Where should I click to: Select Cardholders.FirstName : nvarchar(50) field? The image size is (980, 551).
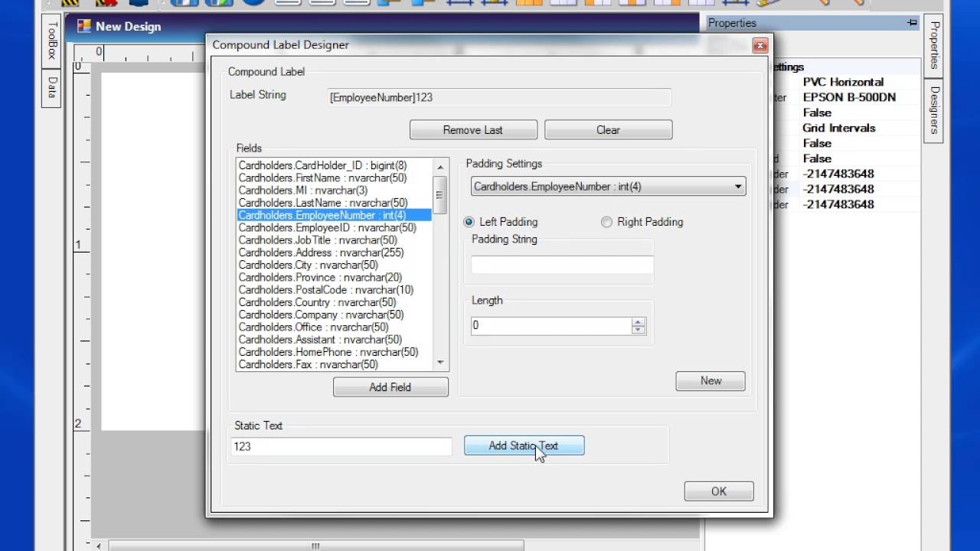click(334, 178)
